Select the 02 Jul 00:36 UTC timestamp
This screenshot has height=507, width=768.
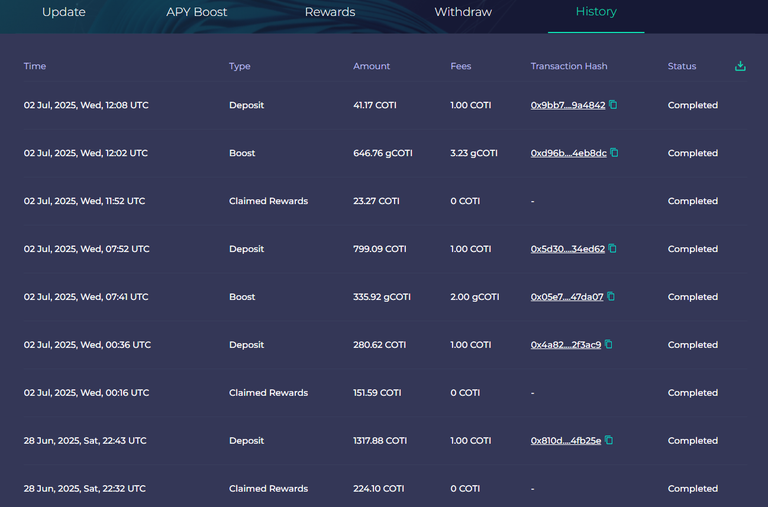click(87, 345)
